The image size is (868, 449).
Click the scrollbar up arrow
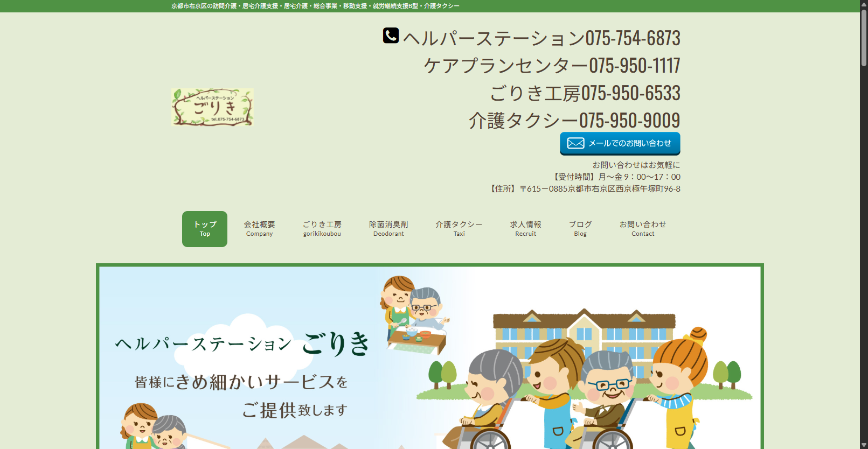pos(864,4)
